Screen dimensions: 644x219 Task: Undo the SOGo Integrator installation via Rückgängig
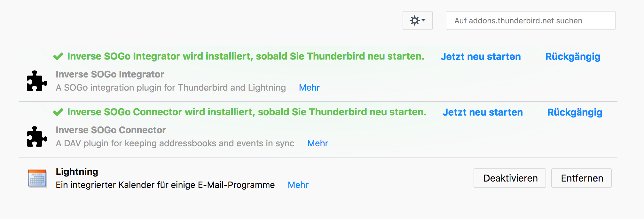573,57
